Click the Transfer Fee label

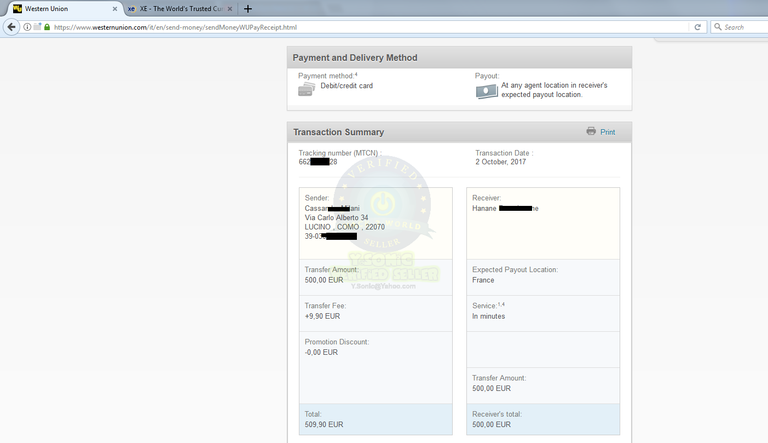(x=325, y=305)
